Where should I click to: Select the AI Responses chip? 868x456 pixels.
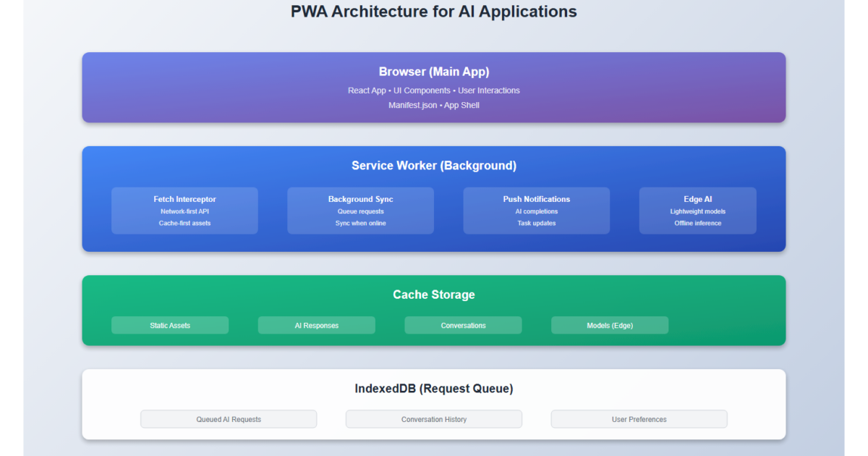coord(316,326)
